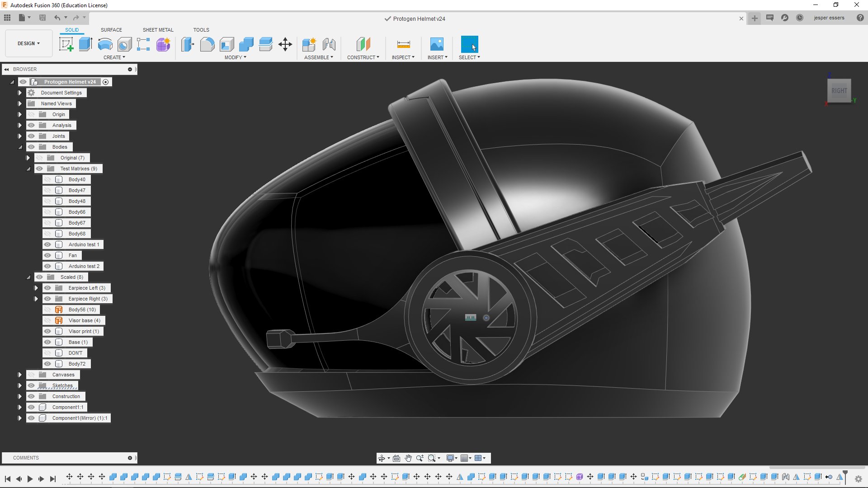Expand the Original (7) folder

pos(28,158)
